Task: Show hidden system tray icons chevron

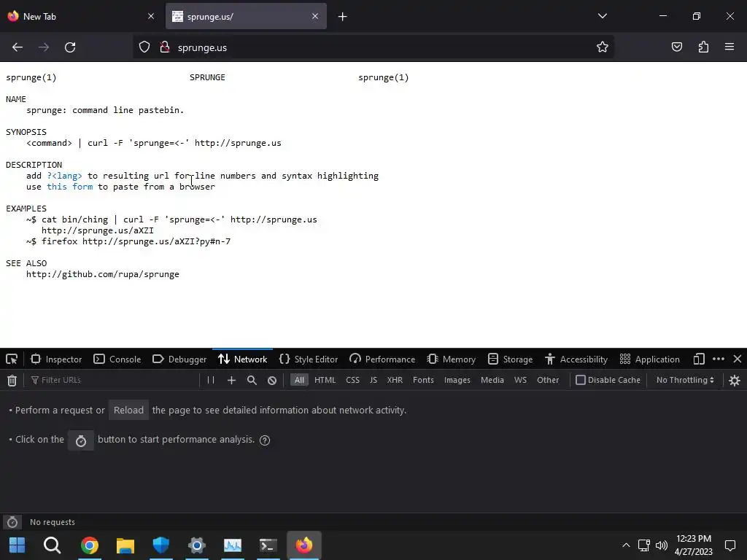Action: click(626, 545)
